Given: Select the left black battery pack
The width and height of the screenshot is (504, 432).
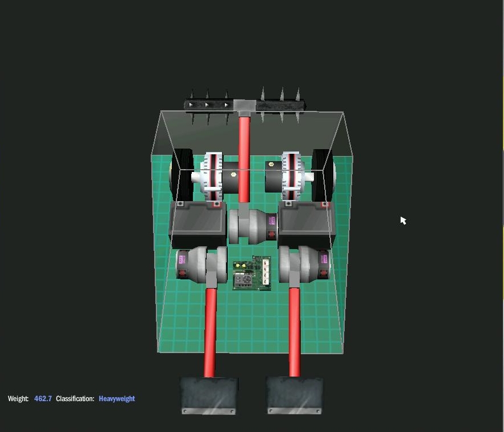Looking at the screenshot, I should point(198,225).
